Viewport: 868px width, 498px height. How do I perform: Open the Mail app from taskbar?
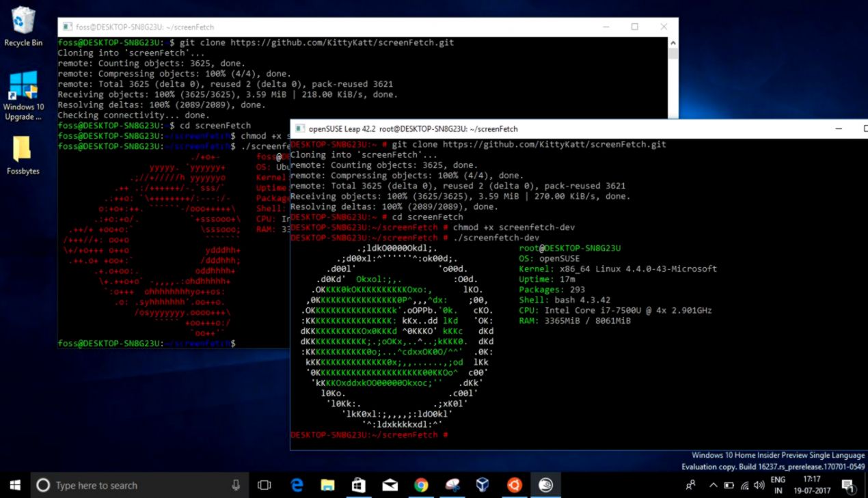tap(390, 485)
